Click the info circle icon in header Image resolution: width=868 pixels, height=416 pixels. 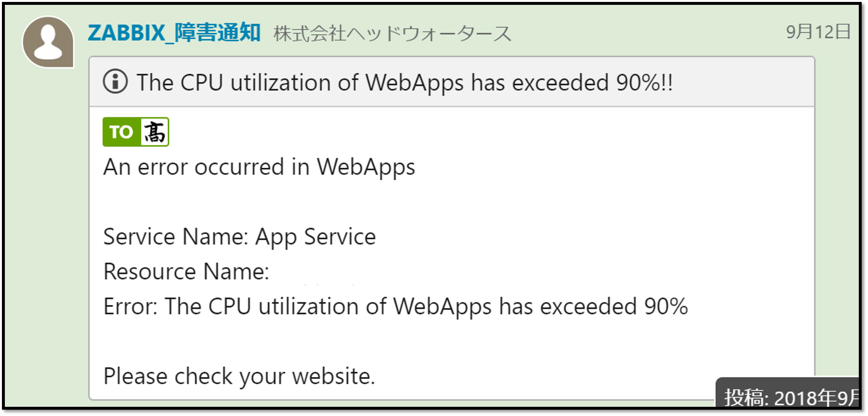point(115,81)
